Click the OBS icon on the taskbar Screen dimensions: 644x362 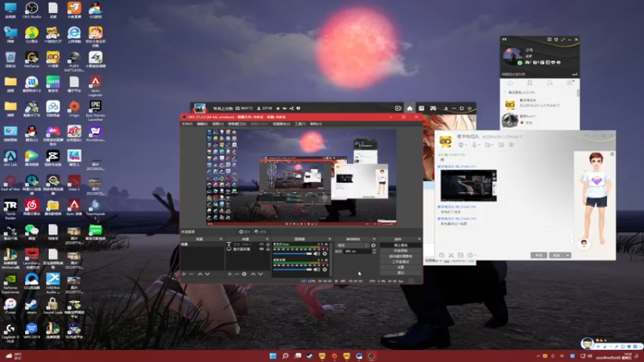pyautogui.click(x=371, y=356)
